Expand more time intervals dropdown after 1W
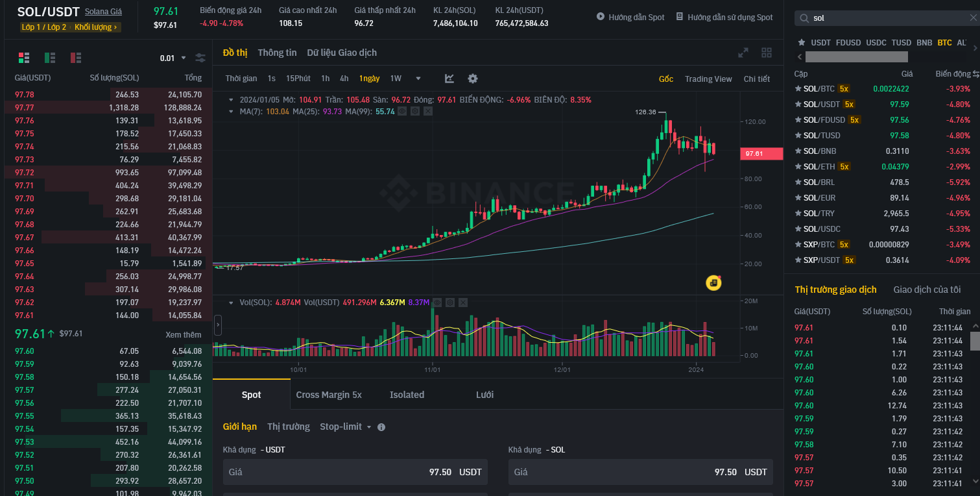This screenshot has width=980, height=496. point(418,79)
